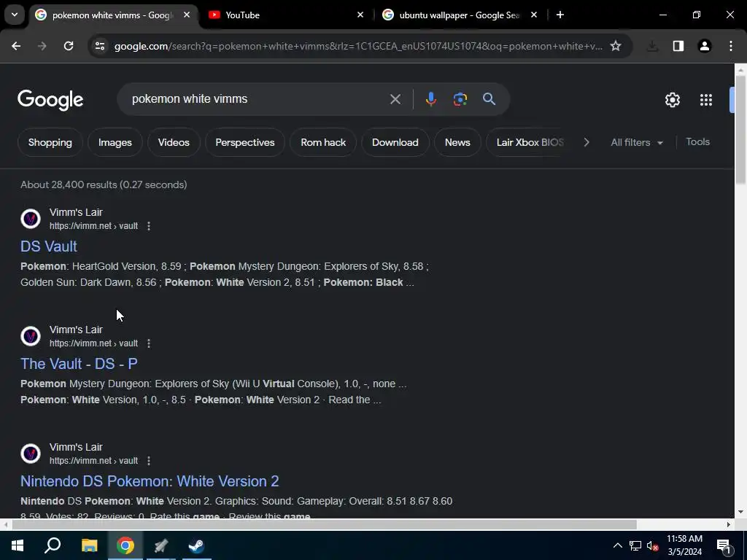This screenshot has width=747, height=560.
Task: Open the tab search dropdown arrow
Action: tap(15, 15)
